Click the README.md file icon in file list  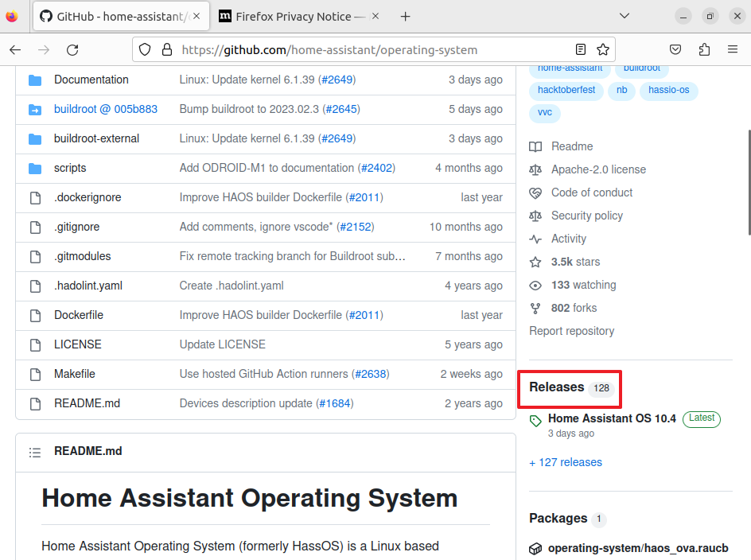pos(36,404)
